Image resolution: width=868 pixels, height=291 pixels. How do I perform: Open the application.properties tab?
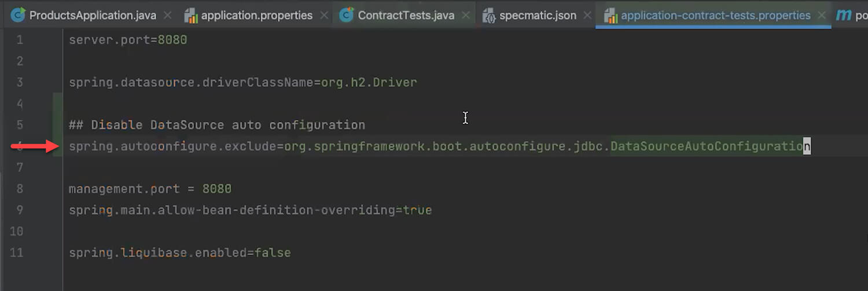click(256, 16)
